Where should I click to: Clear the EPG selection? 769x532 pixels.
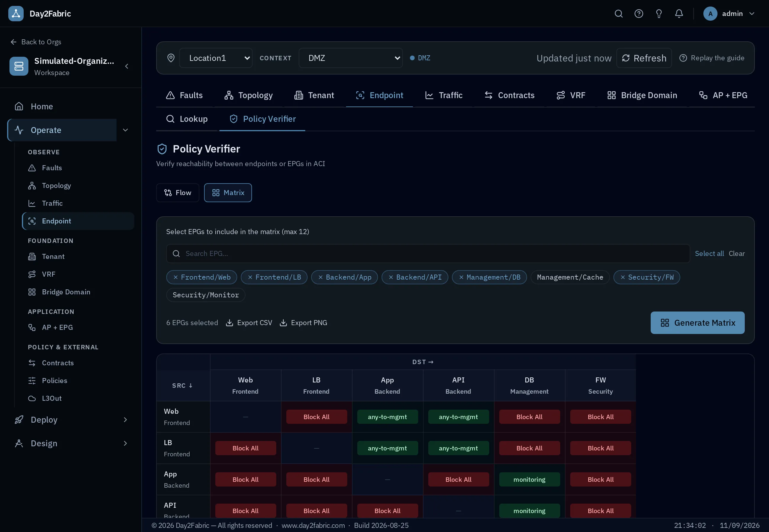coord(737,254)
